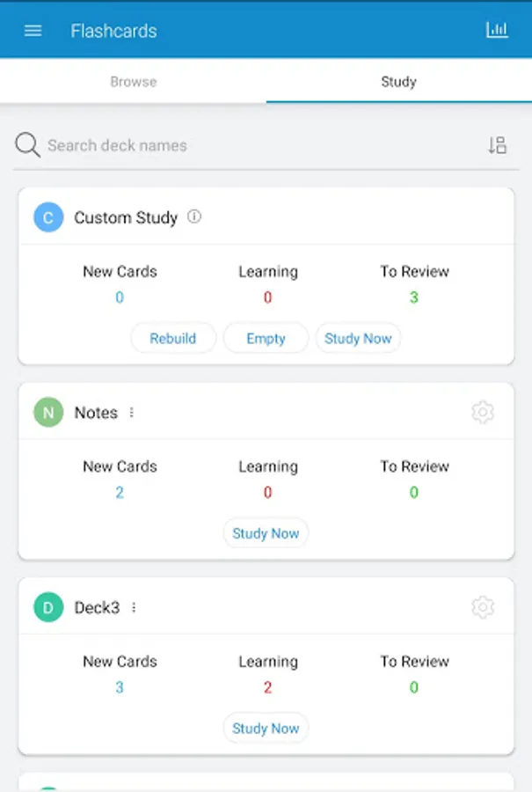
Task: Start Study Now in Notes deck
Action: click(266, 533)
